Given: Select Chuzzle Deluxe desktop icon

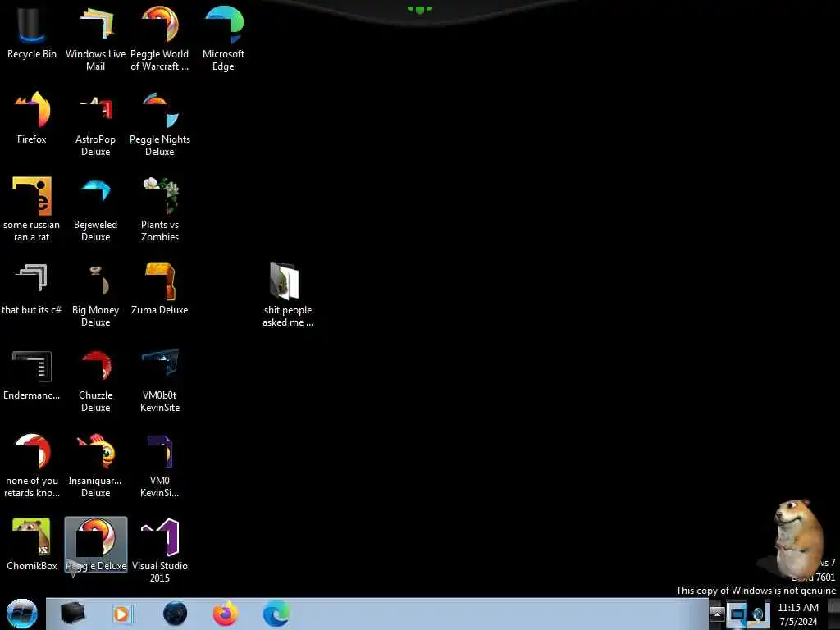Looking at the screenshot, I should 95,381.
